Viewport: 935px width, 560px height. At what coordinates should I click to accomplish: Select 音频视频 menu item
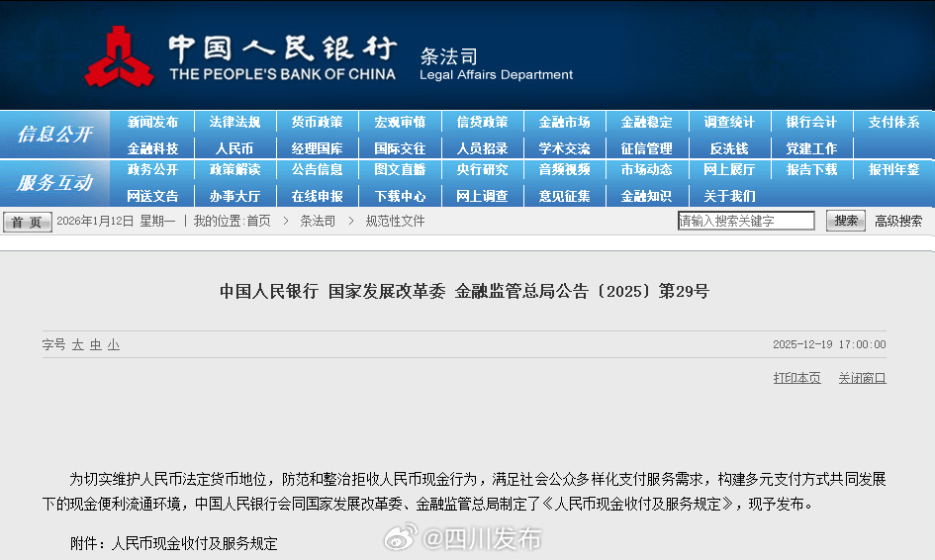564,170
